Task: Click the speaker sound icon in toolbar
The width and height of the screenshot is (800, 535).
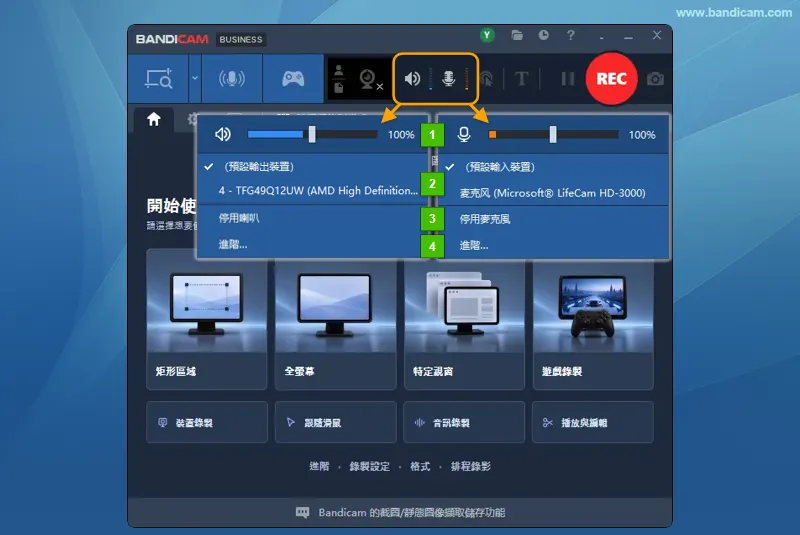Action: [412, 79]
